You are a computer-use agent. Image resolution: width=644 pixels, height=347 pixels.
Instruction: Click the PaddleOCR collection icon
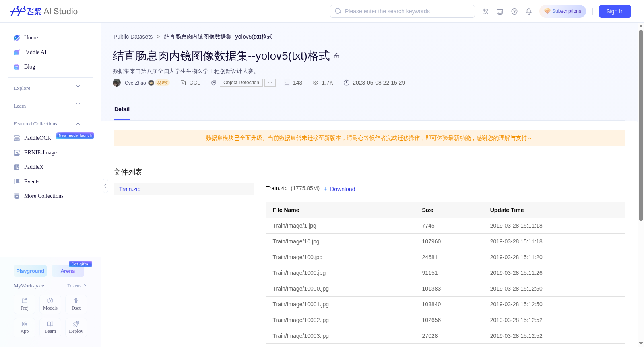(x=17, y=138)
